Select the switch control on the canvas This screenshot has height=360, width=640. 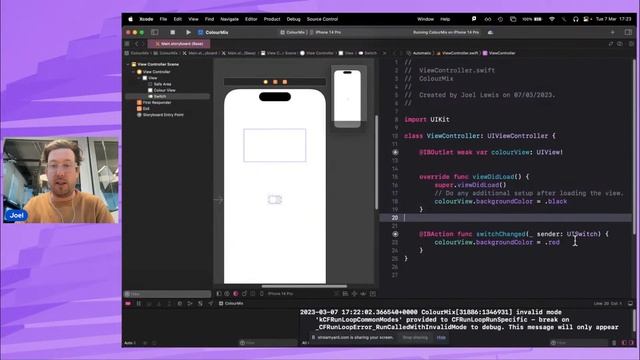275,200
